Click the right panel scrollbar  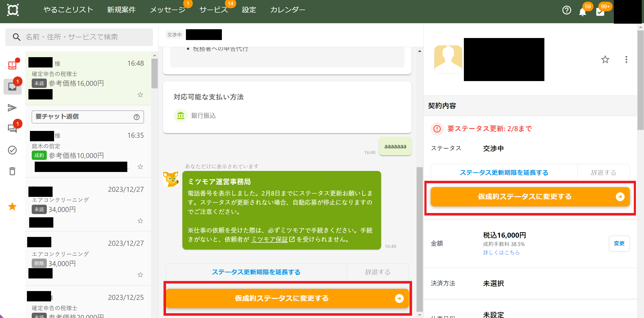(641, 80)
